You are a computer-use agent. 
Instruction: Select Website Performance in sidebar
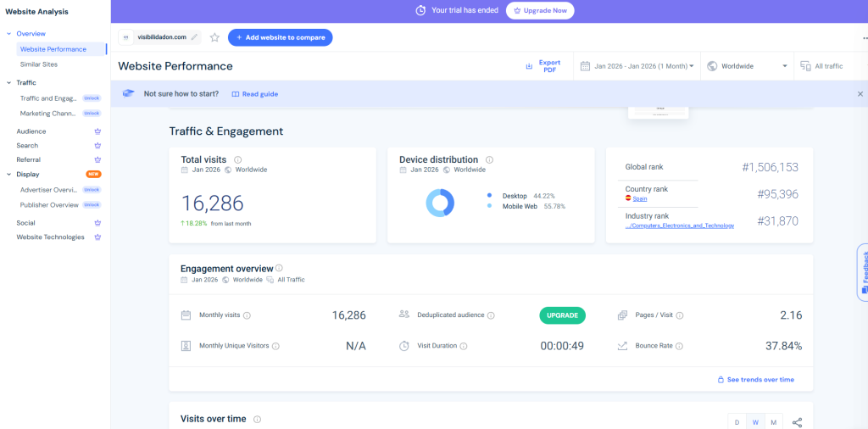pyautogui.click(x=61, y=49)
